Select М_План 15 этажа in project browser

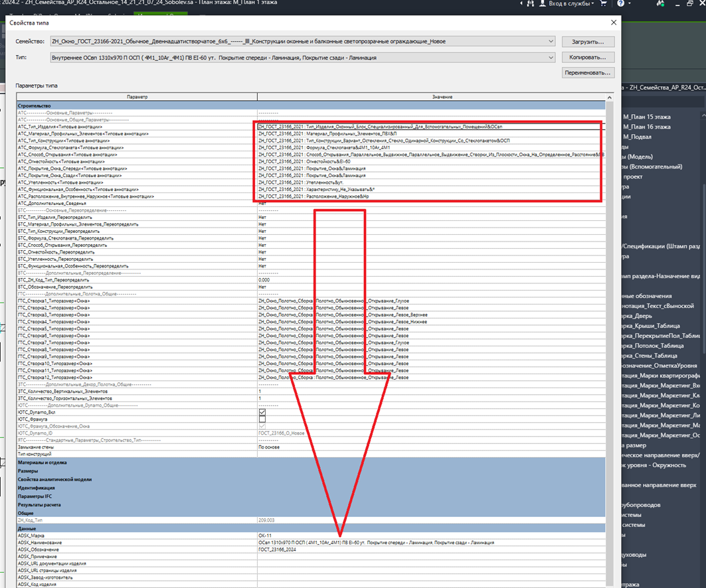point(647,117)
